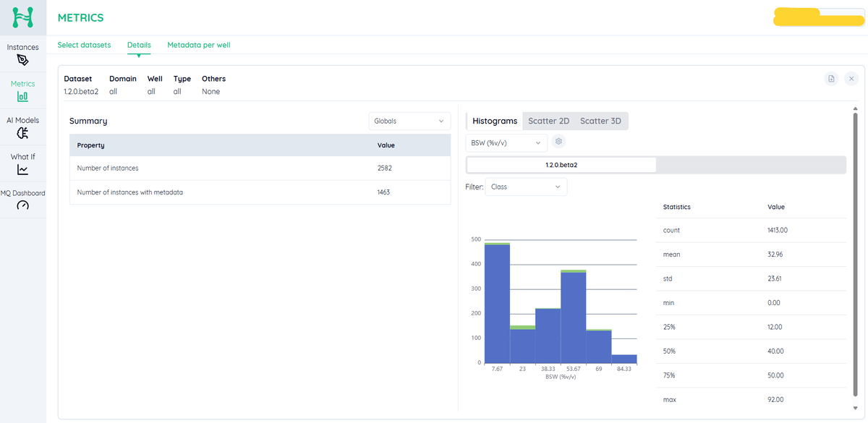Viewport: 868px width, 423px height.
Task: Click the 25% percentile row
Action: coord(752,327)
